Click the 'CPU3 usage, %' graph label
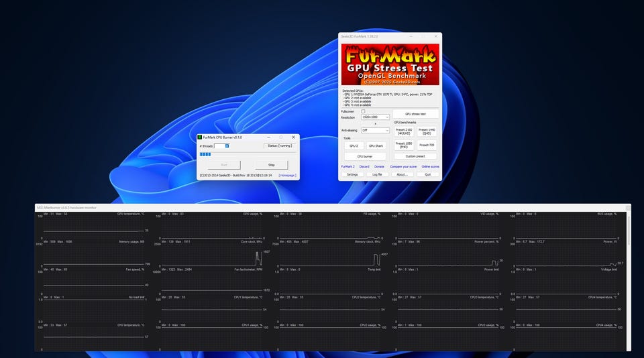This screenshot has width=644, height=358. pyautogui.click(x=488, y=325)
